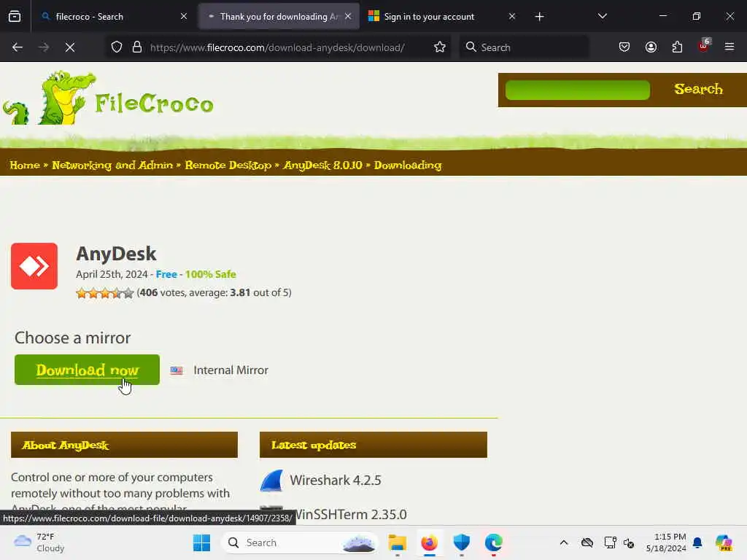Click the Firefox icon in the taskbar
Viewport: 747px width, 560px height.
click(429, 542)
